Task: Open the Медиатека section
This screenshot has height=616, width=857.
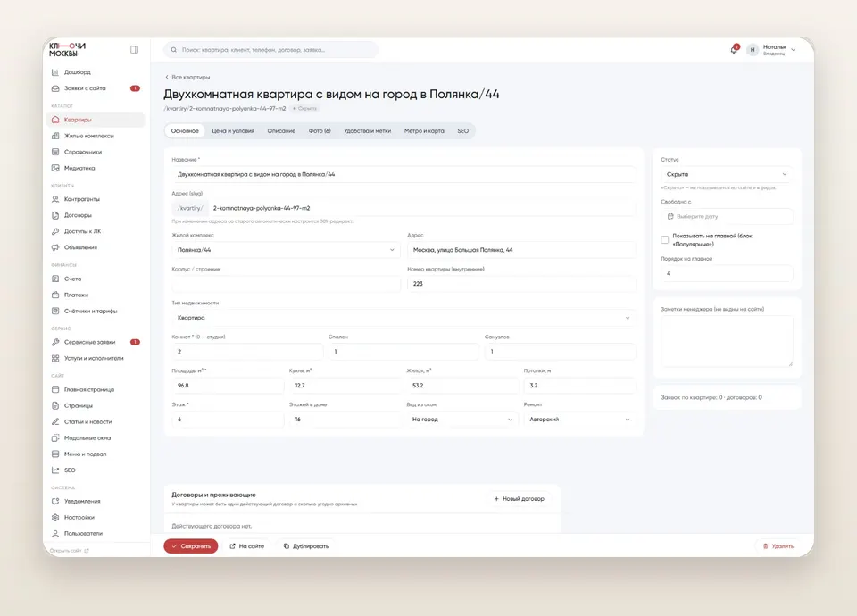Action: point(96,169)
